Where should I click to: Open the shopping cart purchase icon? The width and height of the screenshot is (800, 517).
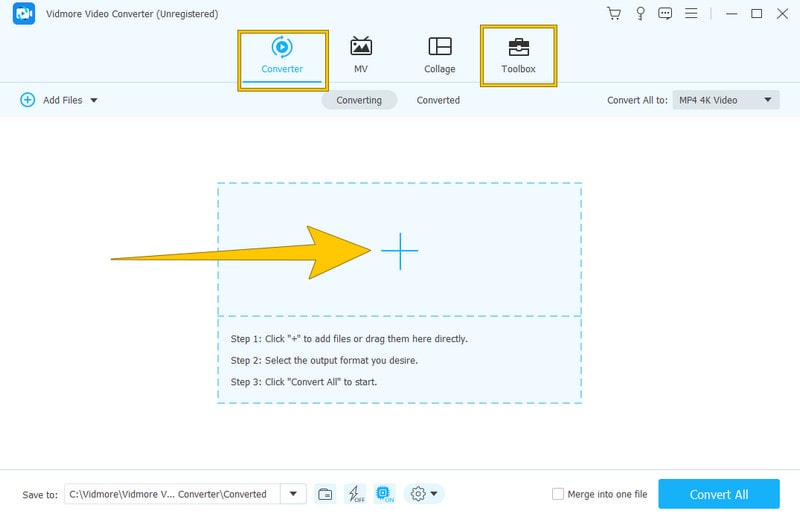point(614,14)
